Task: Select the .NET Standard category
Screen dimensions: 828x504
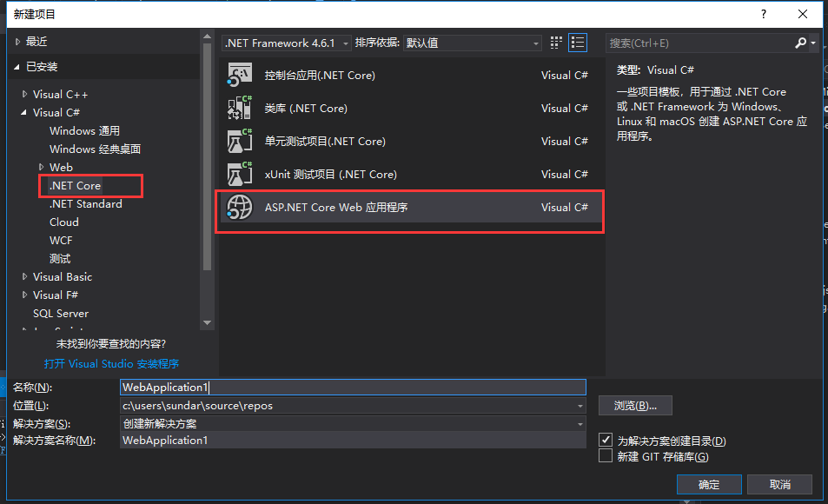Action: click(85, 204)
